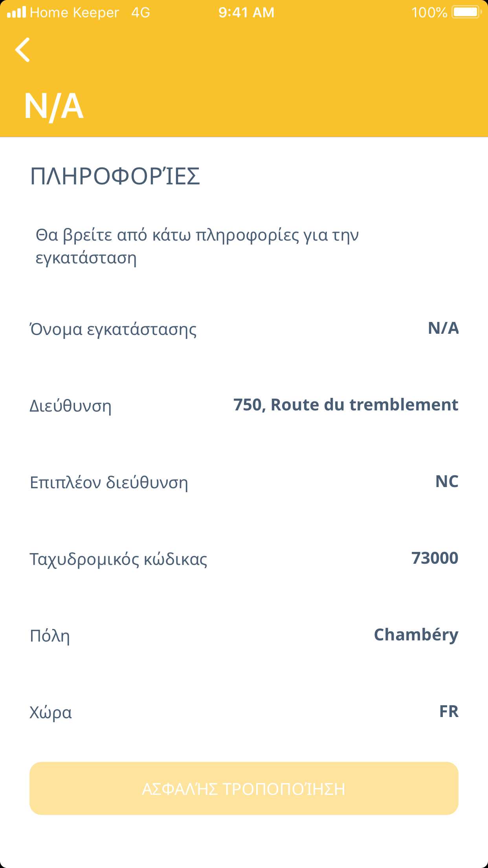
Task: Select the city value Chambéry
Action: tap(416, 635)
